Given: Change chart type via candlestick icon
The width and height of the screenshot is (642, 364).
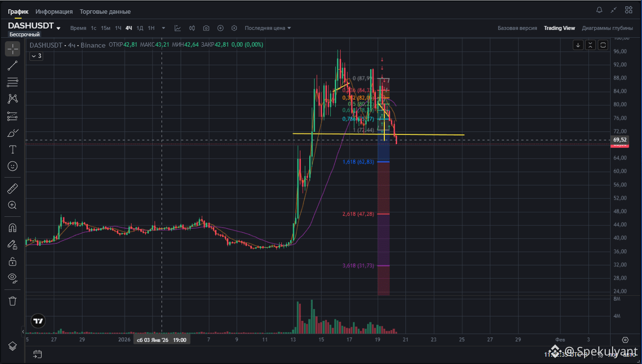Looking at the screenshot, I should click(x=192, y=28).
